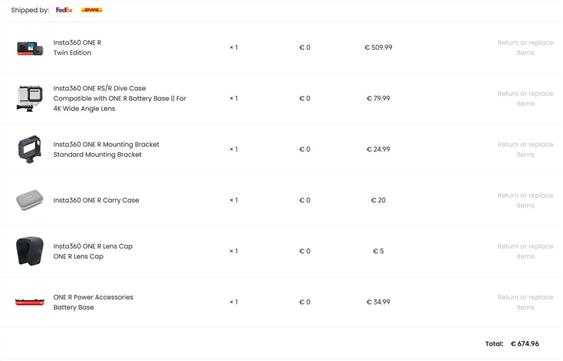Select the 'Insta360 ONE R Twin Edition' product name

[x=77, y=47]
